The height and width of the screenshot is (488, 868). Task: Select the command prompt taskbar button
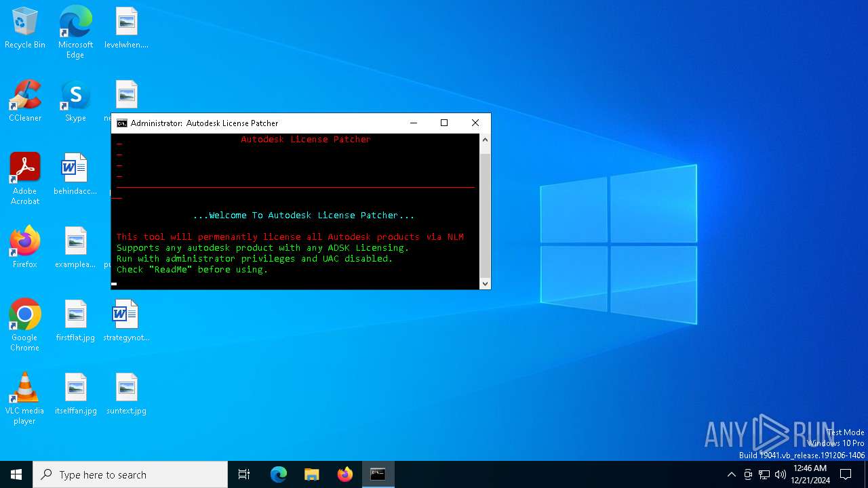[378, 474]
